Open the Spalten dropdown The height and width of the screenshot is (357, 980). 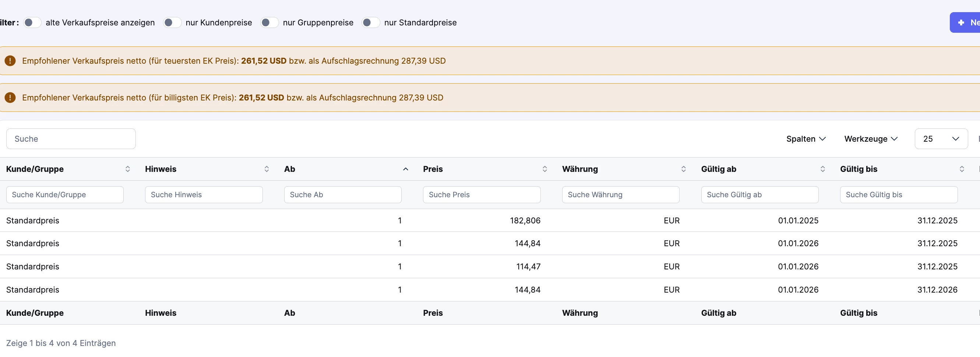click(x=806, y=139)
